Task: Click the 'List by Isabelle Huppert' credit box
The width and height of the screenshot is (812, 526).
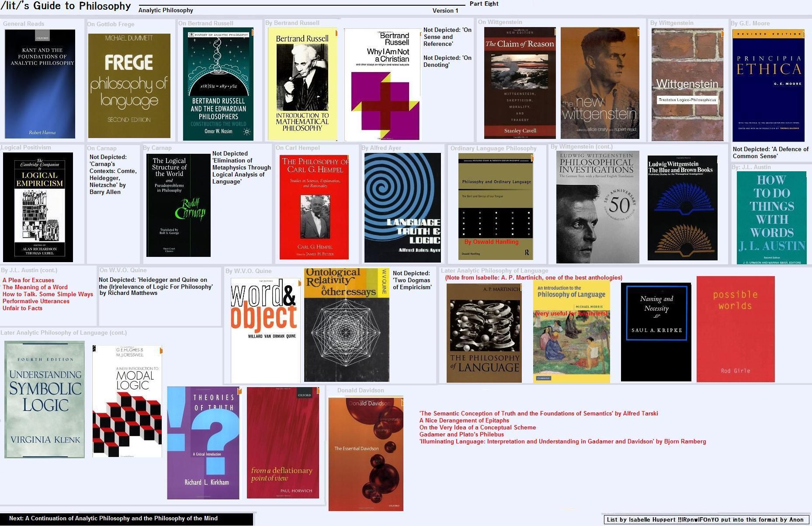Action: click(x=705, y=519)
